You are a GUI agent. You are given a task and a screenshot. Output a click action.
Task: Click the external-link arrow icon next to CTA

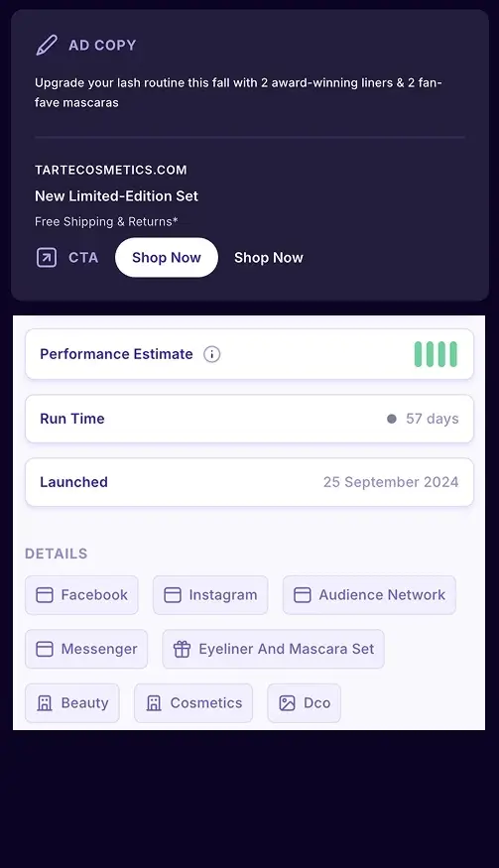pyautogui.click(x=47, y=257)
